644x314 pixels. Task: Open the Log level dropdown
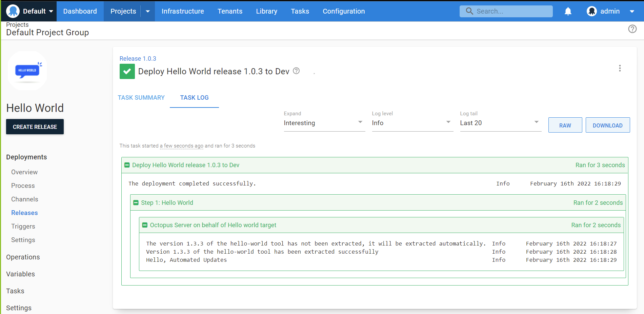[448, 122]
